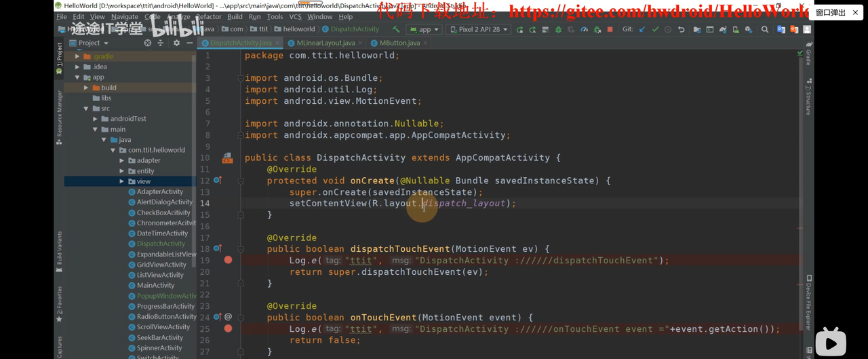This screenshot has width=868, height=359.
Task: Open the Build Variants side tab
Action: tap(59, 251)
